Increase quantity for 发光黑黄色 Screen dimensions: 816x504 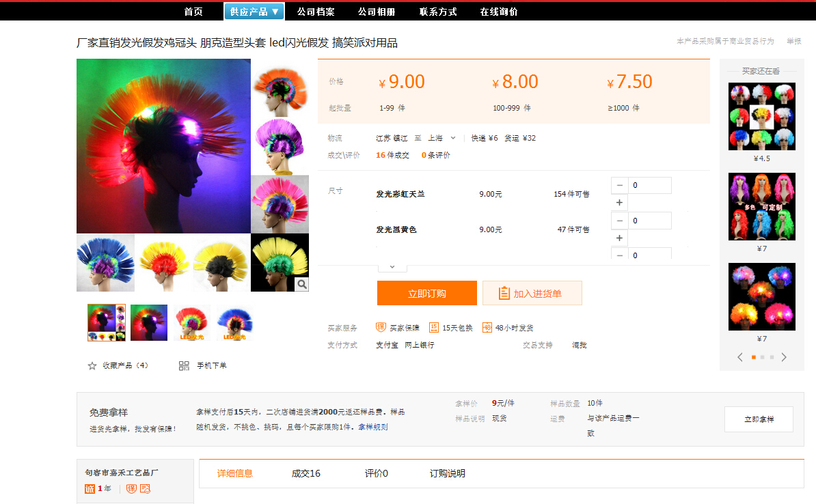tap(619, 238)
